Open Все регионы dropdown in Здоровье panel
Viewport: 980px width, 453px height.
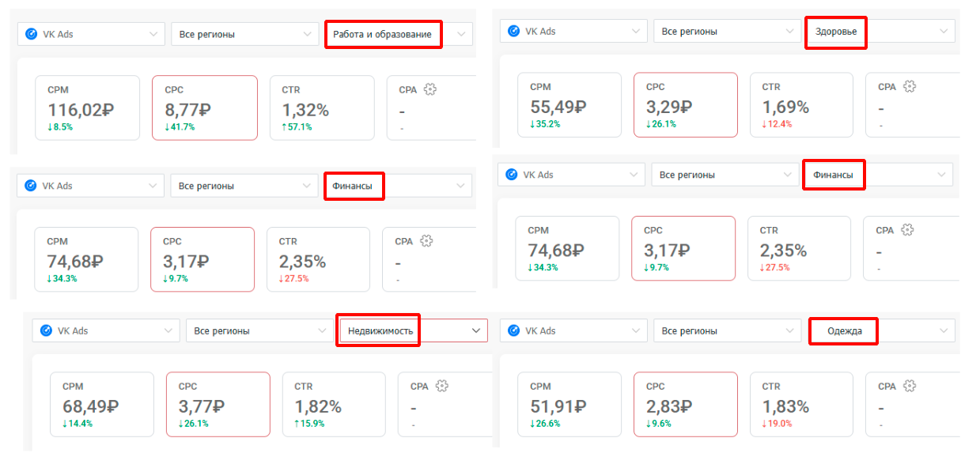coord(727,31)
